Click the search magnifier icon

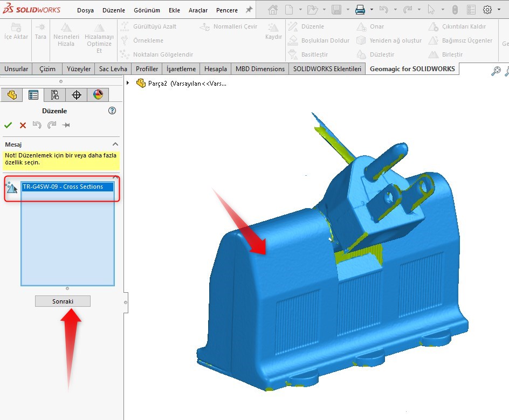point(496,71)
